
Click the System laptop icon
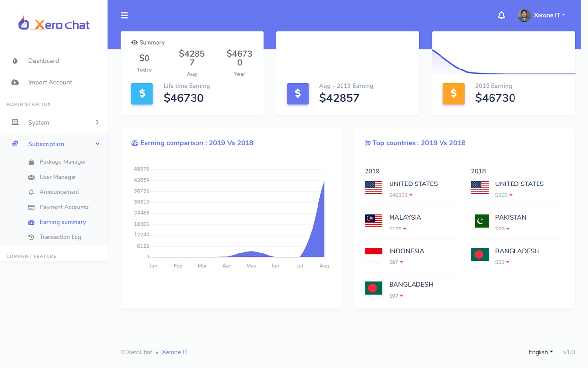click(15, 122)
